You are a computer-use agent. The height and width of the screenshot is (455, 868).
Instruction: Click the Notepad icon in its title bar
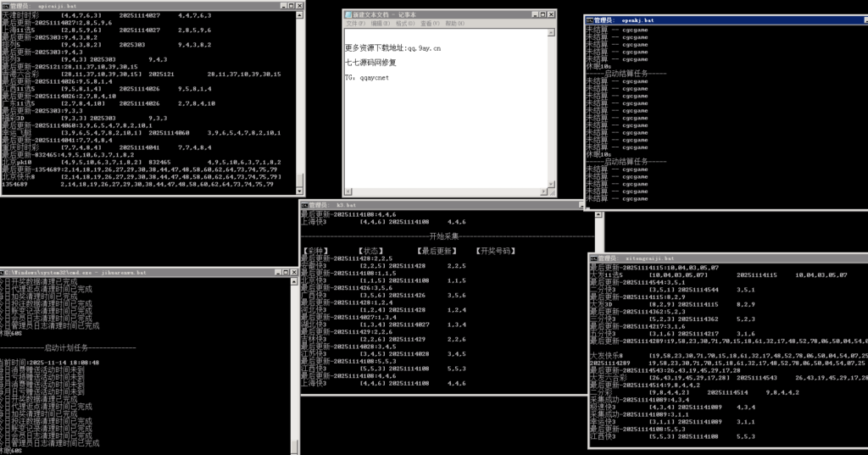coord(348,14)
